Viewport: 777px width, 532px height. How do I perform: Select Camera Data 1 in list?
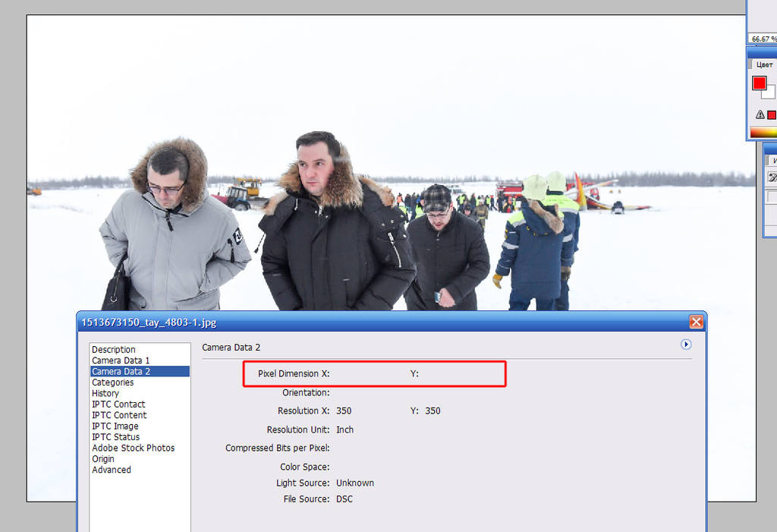121,360
